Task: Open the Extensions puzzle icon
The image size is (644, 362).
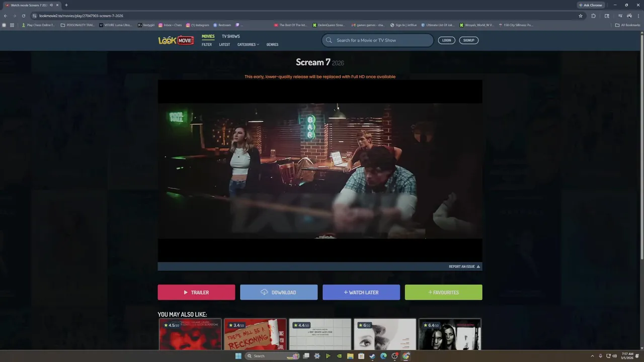Action: pyautogui.click(x=593, y=16)
